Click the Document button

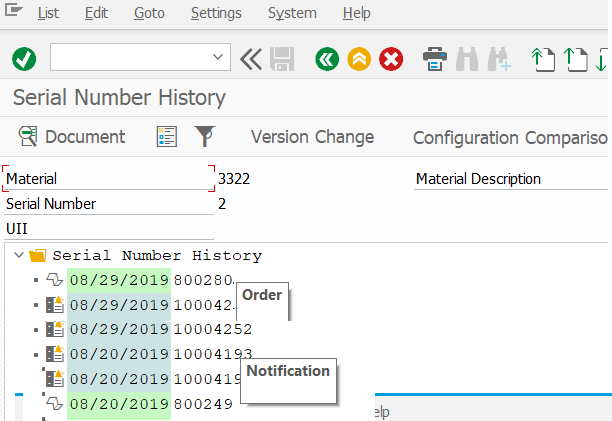(71, 137)
